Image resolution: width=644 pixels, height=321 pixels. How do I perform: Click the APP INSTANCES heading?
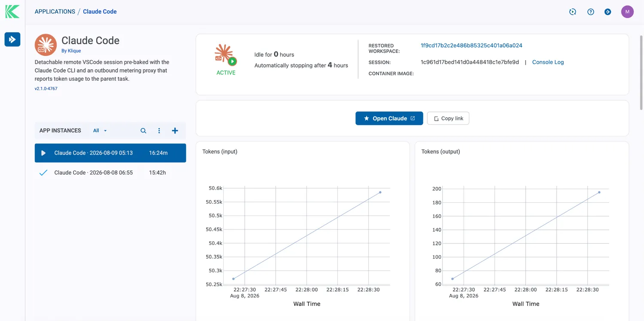60,131
